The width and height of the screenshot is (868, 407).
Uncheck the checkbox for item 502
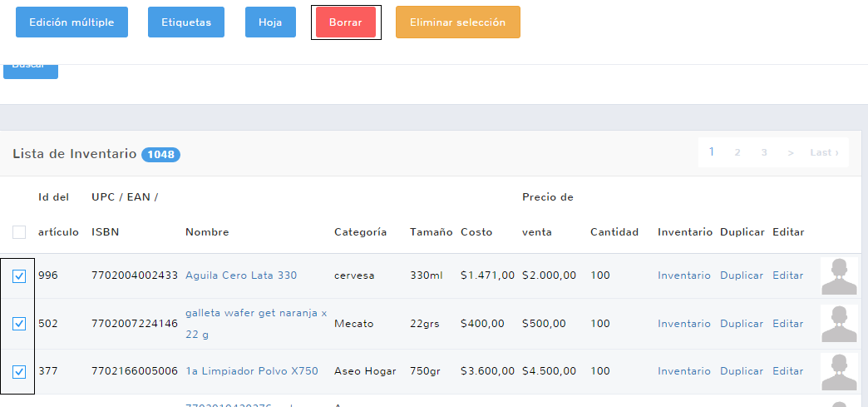pyautogui.click(x=19, y=323)
